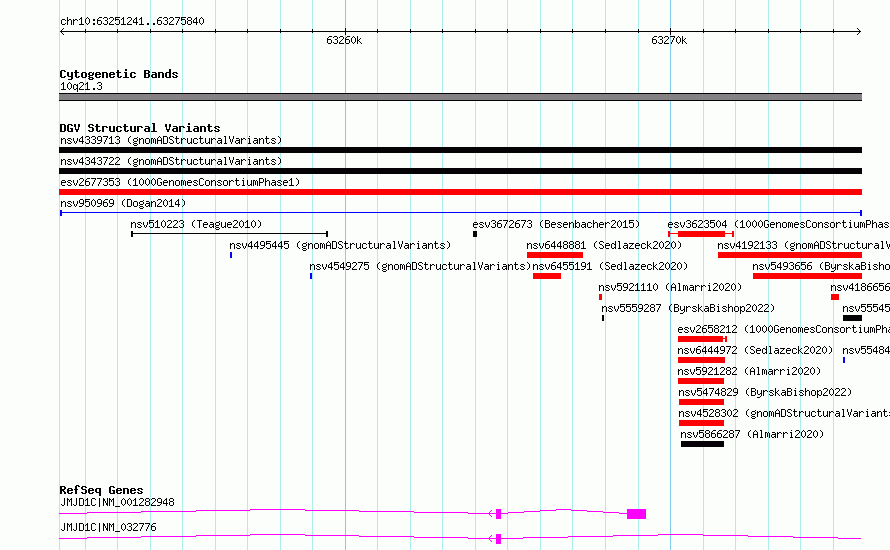
Task: Select nsv6455191 Sedlazeck2020 label
Action: click(610, 266)
